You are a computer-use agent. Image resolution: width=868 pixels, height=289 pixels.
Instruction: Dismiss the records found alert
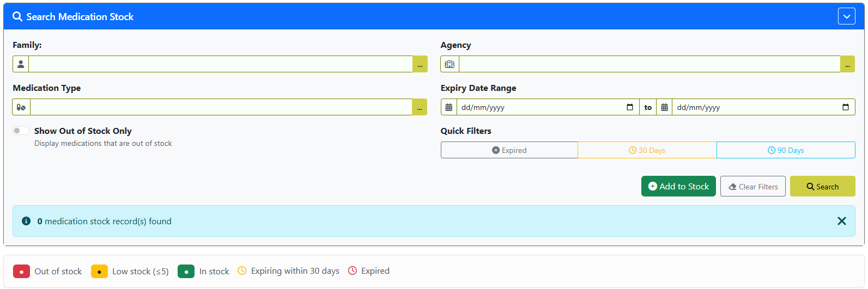pyautogui.click(x=842, y=221)
